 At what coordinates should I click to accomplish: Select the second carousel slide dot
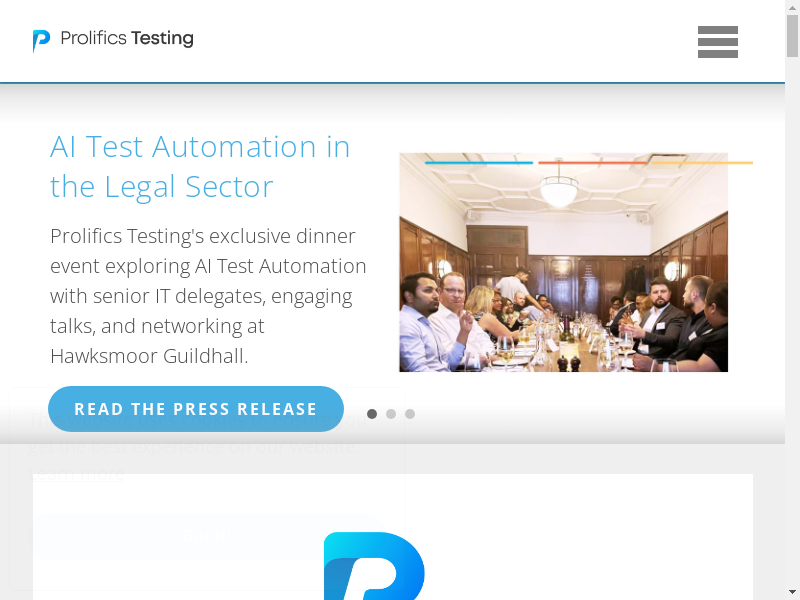point(391,414)
